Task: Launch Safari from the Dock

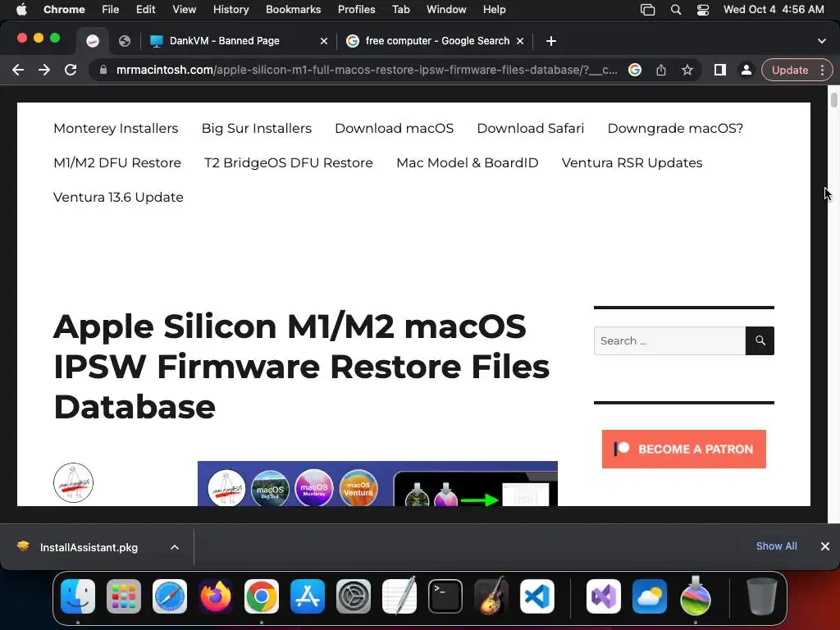Action: click(170, 596)
